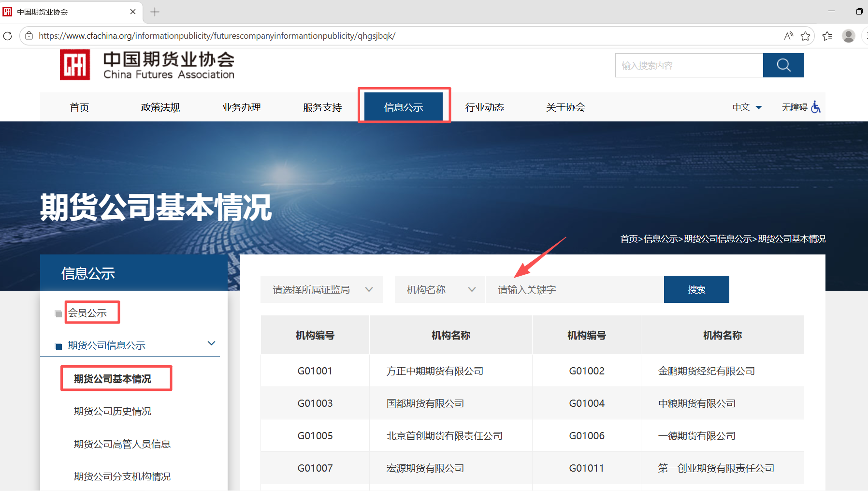The width and height of the screenshot is (868, 491).
Task: Open the 政策法规 navigation menu
Action: tap(160, 107)
